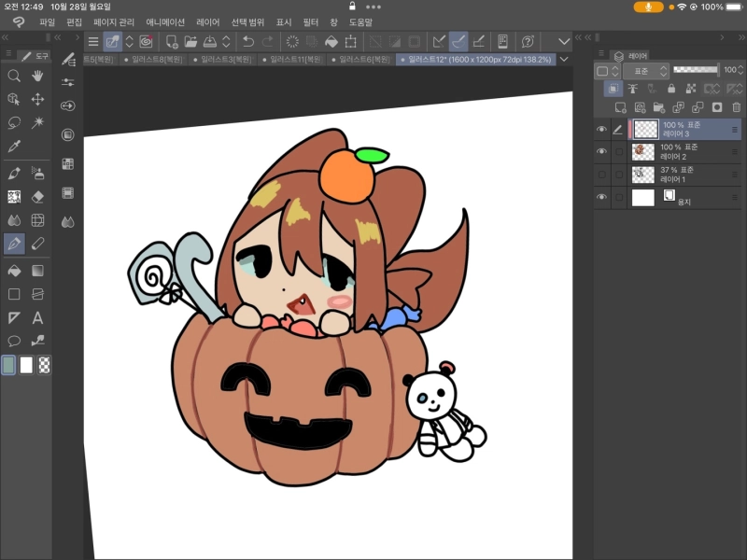Expand the command bar overflow chevron

point(563,41)
